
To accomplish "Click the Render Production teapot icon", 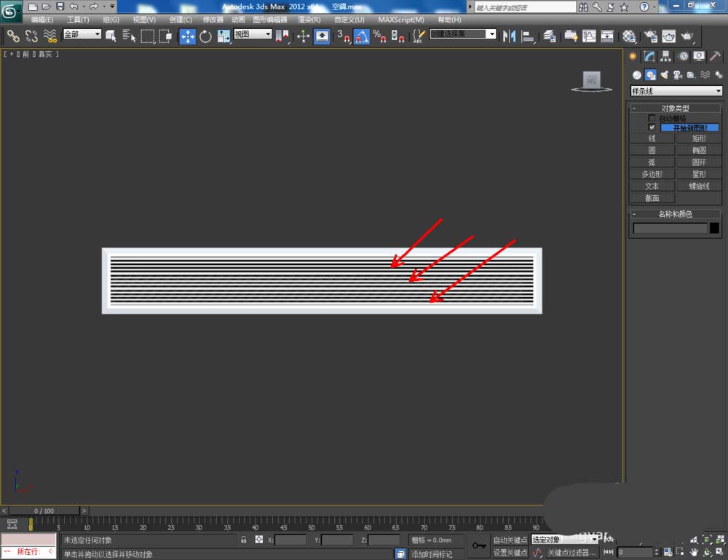I will pyautogui.click(x=687, y=36).
